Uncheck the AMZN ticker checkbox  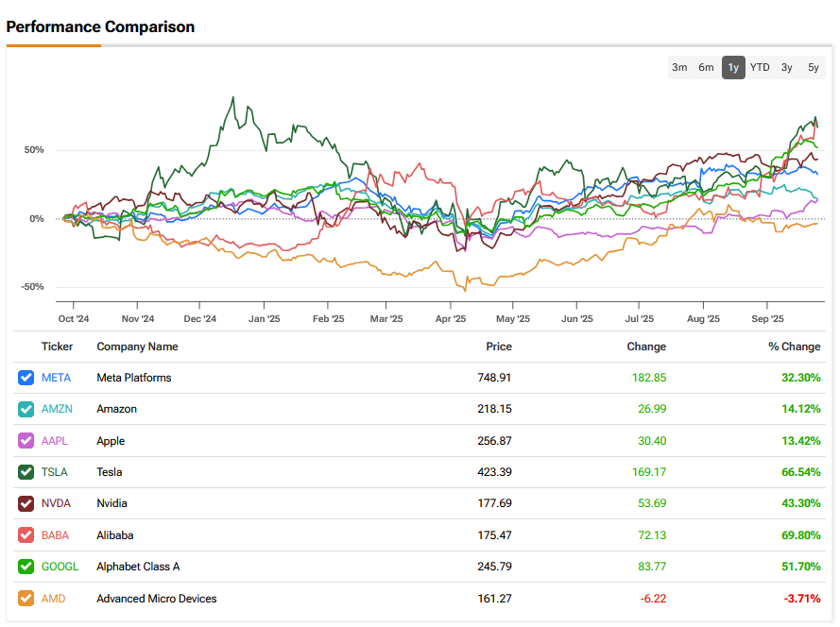tap(26, 409)
